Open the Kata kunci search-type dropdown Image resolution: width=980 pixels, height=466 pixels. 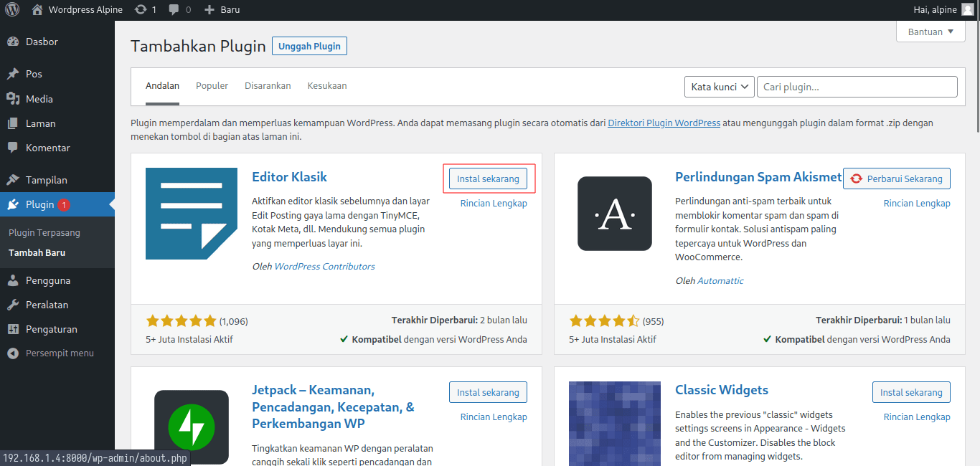click(x=720, y=87)
